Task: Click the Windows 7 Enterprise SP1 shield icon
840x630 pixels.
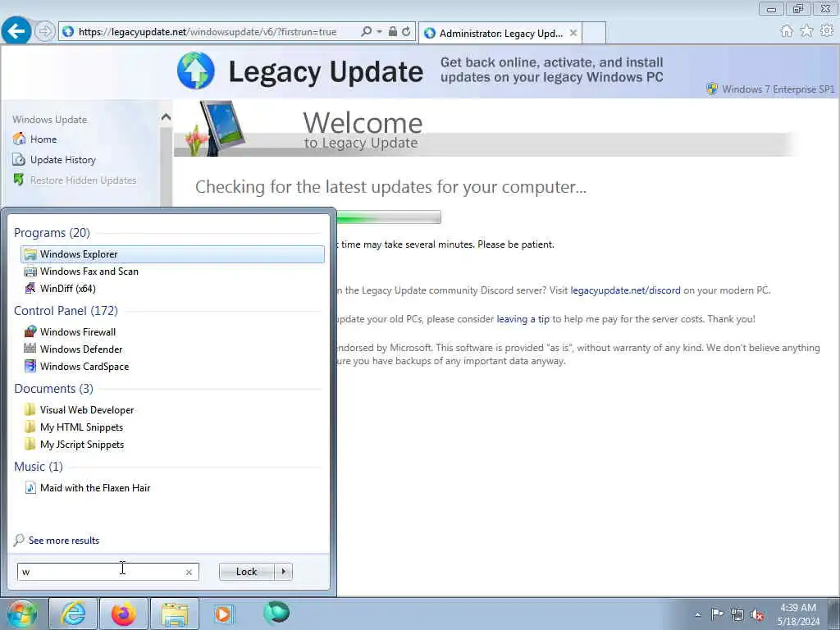Action: coord(712,89)
